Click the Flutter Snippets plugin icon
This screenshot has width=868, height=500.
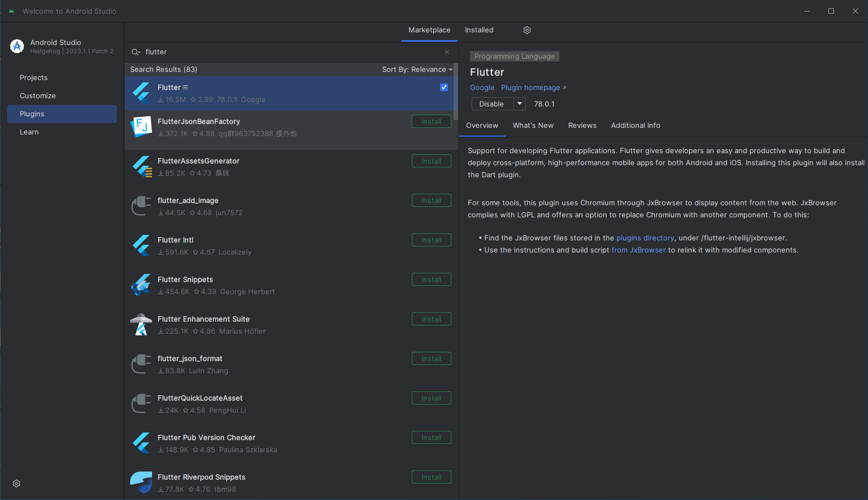coord(141,285)
